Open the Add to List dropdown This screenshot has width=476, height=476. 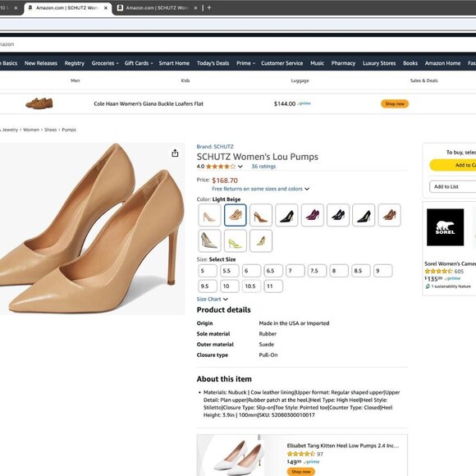click(x=453, y=186)
